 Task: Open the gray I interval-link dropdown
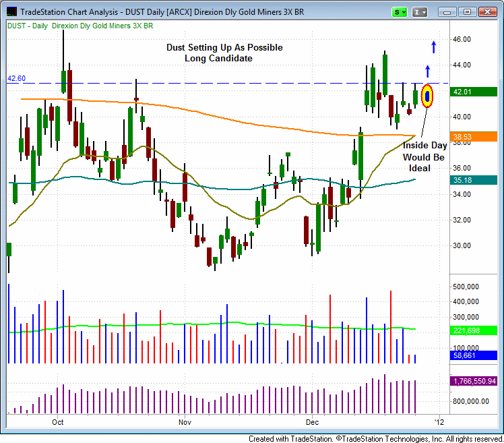[x=420, y=12]
